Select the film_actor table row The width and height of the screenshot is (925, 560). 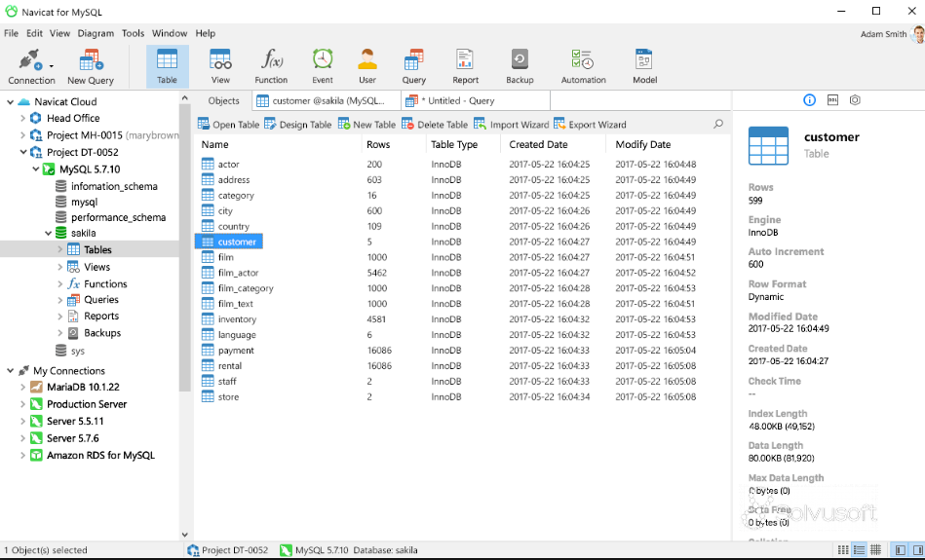[461, 273]
